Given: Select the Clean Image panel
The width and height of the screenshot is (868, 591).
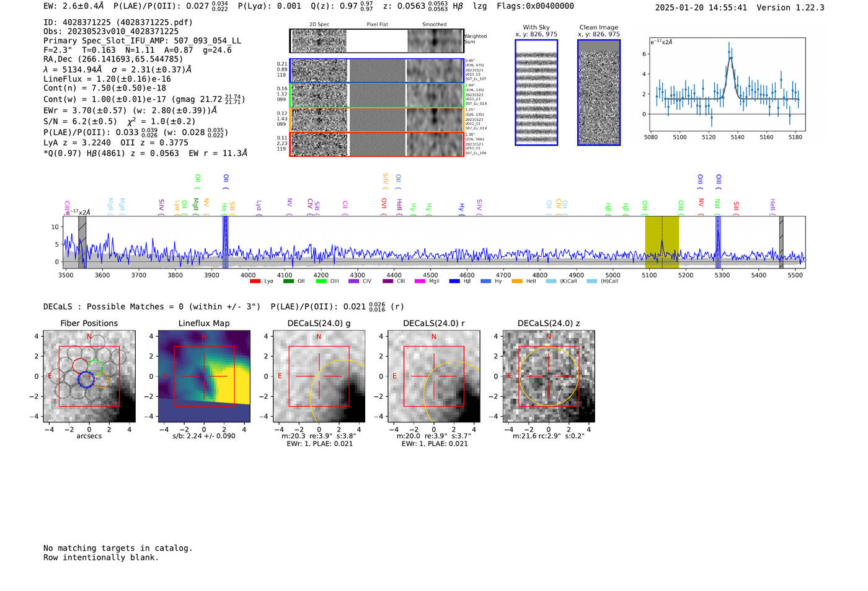Looking at the screenshot, I should (x=599, y=92).
